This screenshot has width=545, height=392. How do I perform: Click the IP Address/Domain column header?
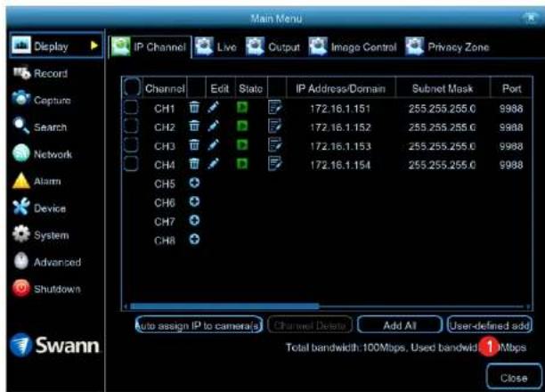click(x=340, y=89)
